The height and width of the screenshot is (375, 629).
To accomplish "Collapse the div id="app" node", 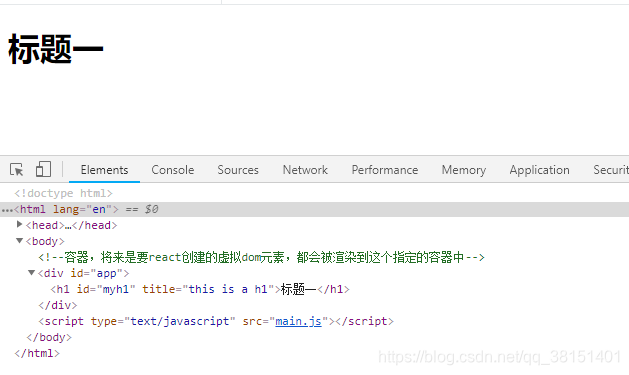I will point(31,273).
